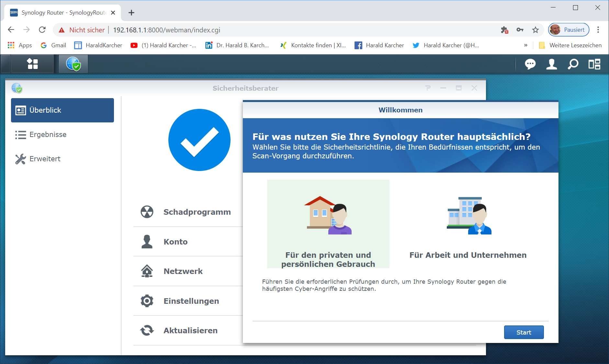Click the Einstellungen gear icon
The height and width of the screenshot is (364, 609).
tap(147, 301)
